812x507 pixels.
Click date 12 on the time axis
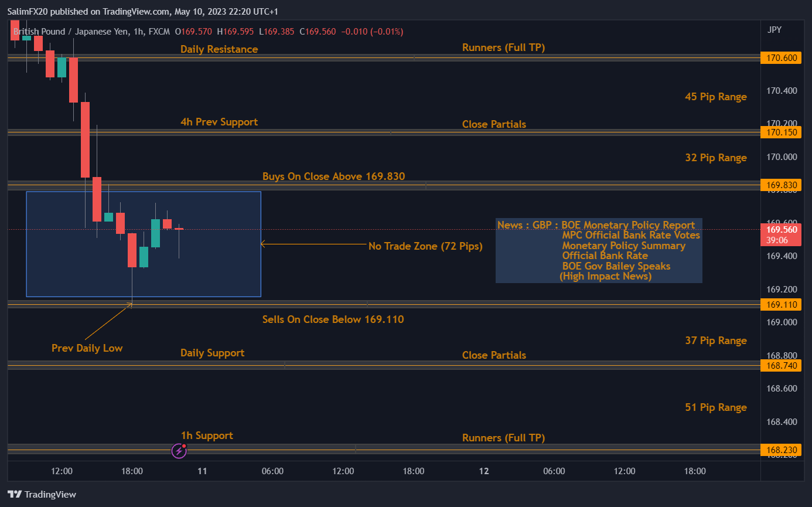coord(484,471)
